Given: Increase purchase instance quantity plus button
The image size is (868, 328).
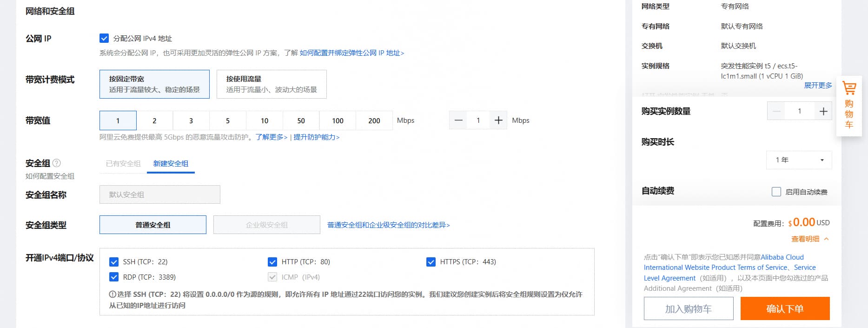Looking at the screenshot, I should pos(823,111).
